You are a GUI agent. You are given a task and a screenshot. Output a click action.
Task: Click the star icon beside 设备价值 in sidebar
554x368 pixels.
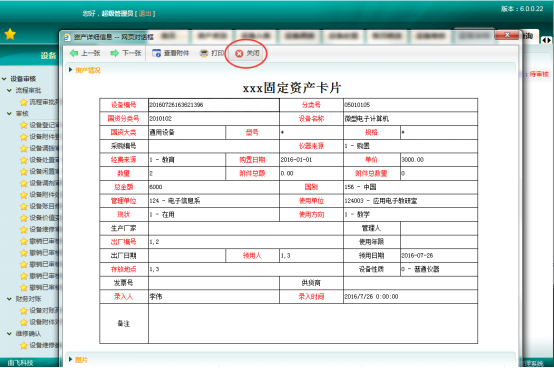24,218
